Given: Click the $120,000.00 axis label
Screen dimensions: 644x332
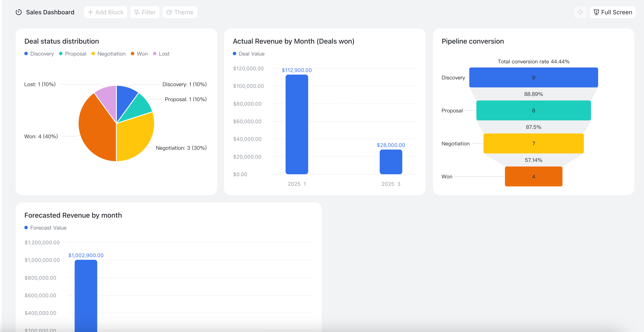Looking at the screenshot, I should point(248,68).
